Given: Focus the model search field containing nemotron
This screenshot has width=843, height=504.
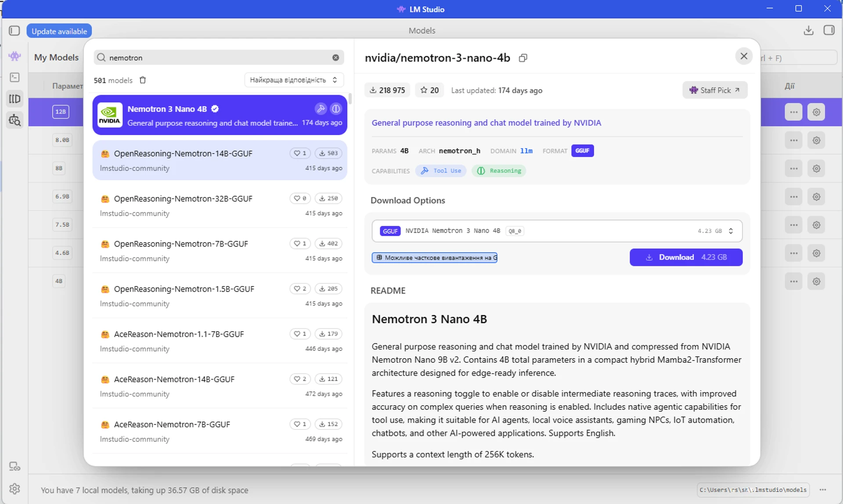Looking at the screenshot, I should pos(219,57).
